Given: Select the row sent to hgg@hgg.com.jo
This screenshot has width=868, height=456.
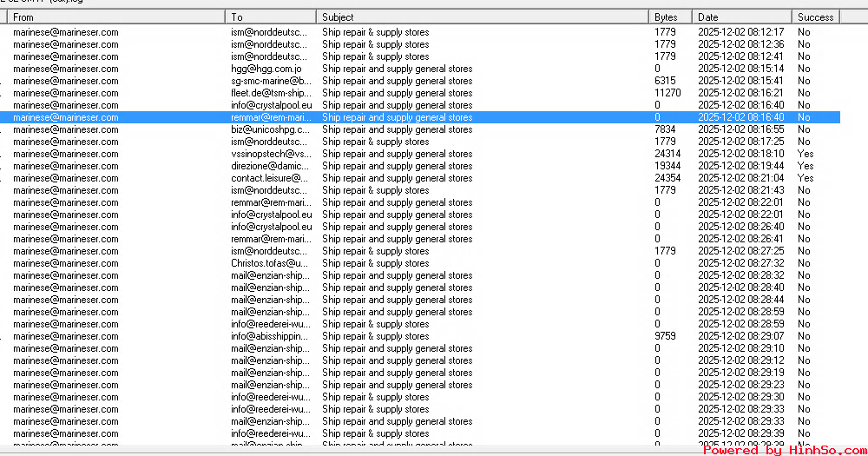Looking at the screenshot, I should [x=268, y=69].
